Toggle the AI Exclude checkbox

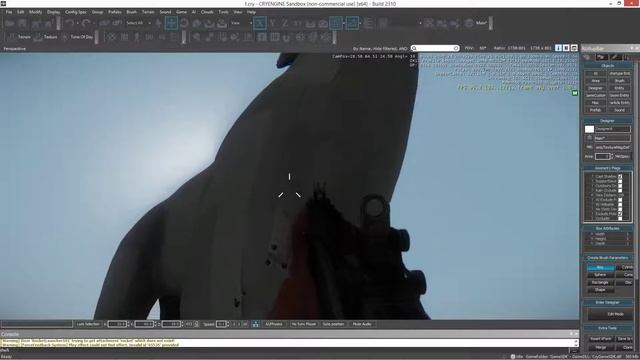[620, 200]
